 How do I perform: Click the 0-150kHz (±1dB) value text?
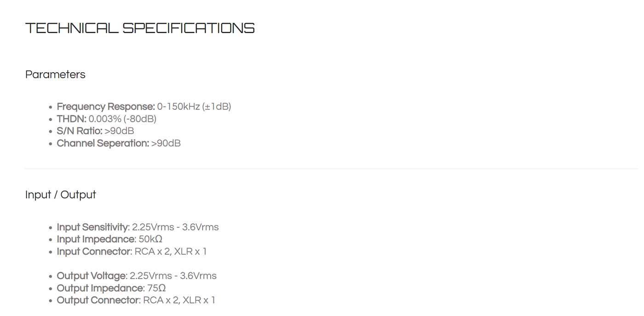194,107
